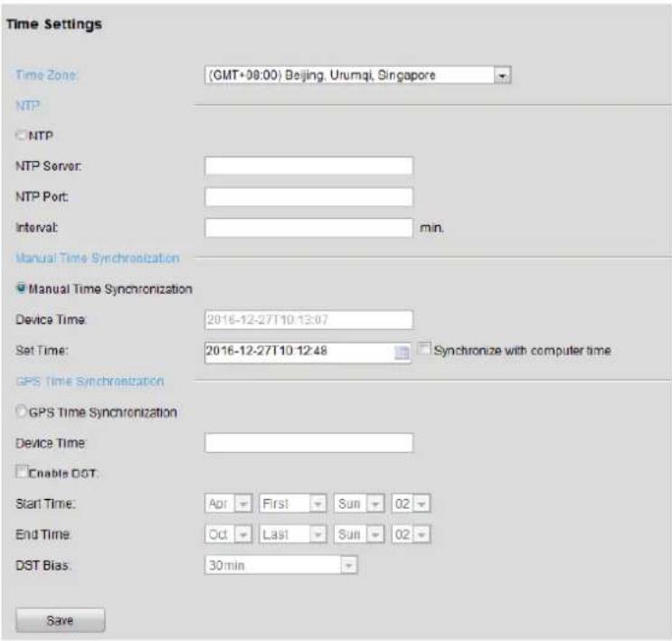The image size is (672, 641).
Task: Open Start Time hour dropdown showing 02
Action: click(411, 504)
